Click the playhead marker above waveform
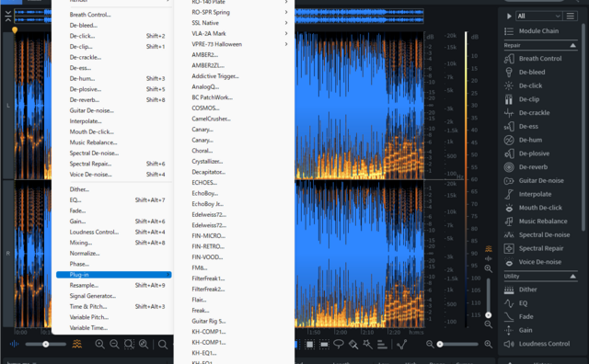The image size is (589, 364). 15,30
